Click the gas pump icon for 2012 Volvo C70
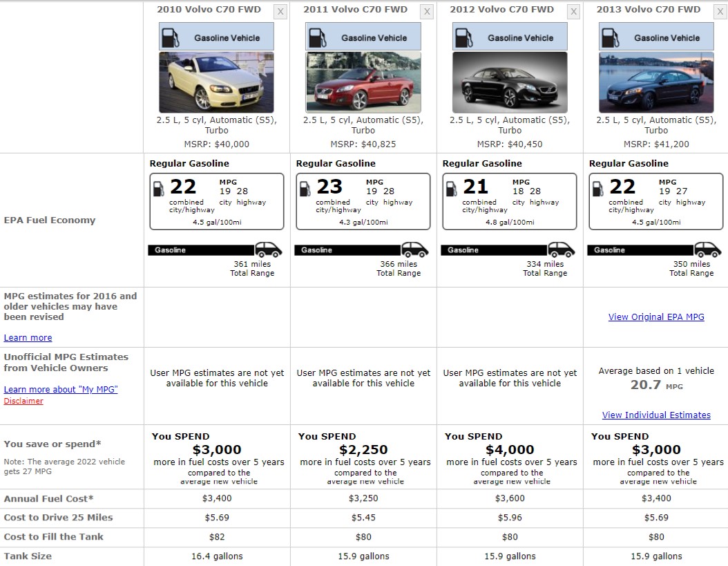Screen dimensions: 728x566 coord(463,37)
